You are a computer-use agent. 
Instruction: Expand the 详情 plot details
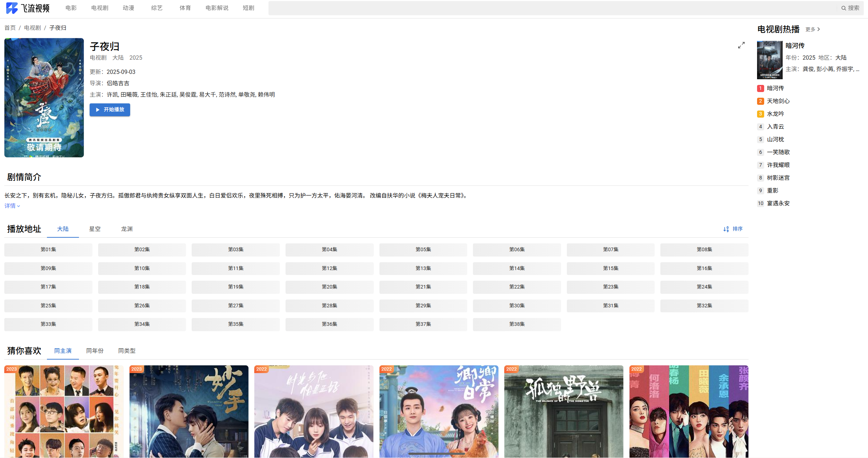12,206
